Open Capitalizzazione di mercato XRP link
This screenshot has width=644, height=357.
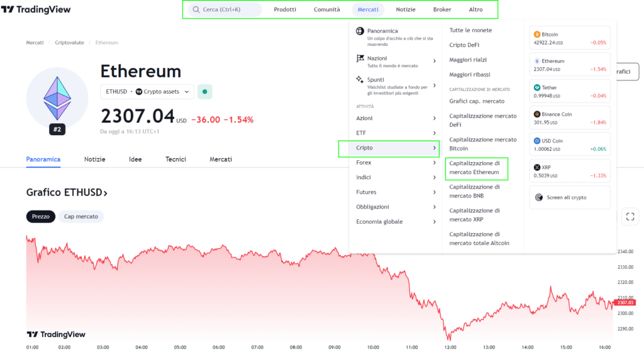[x=474, y=215]
